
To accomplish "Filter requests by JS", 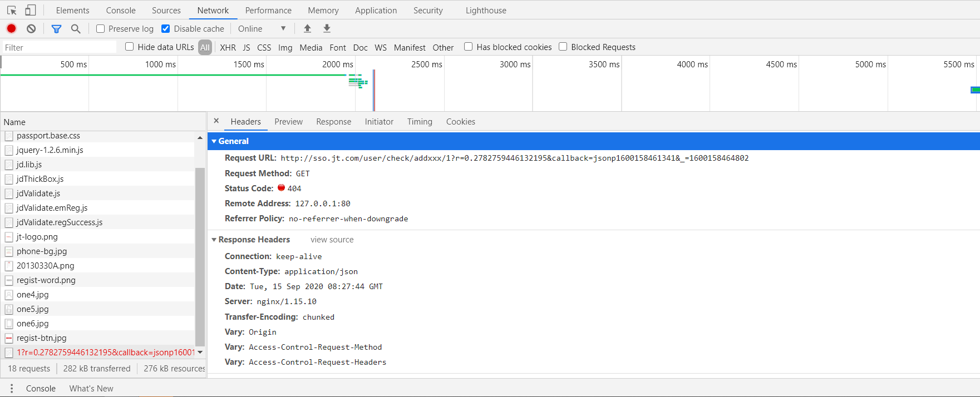I will [247, 47].
